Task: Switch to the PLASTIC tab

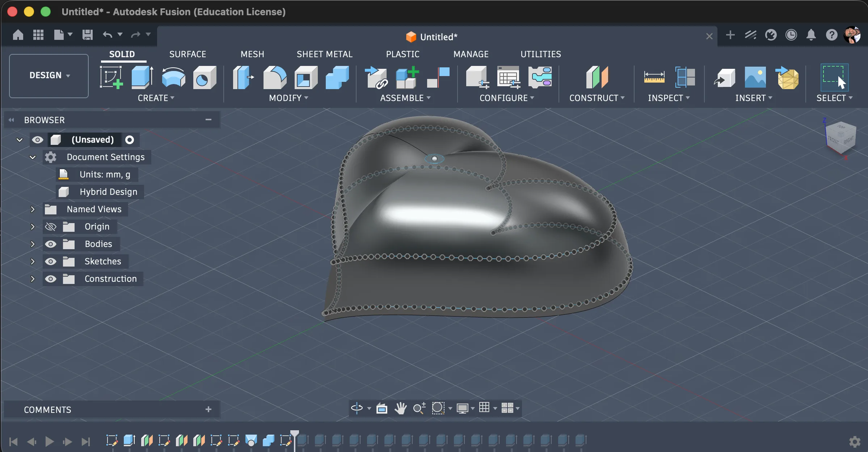Action: coord(403,54)
